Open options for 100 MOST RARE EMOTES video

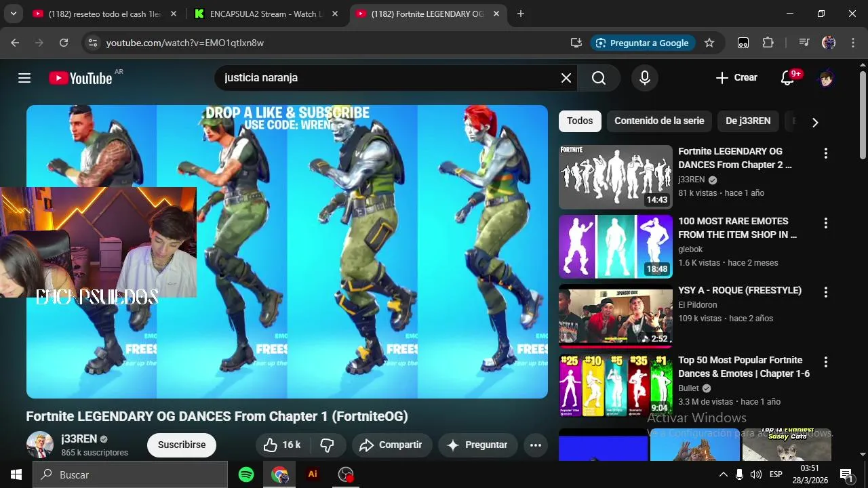[825, 224]
